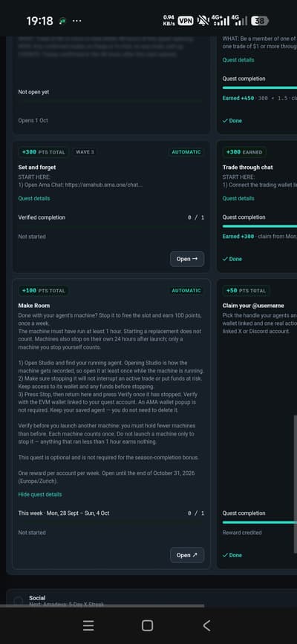Tap the battery level indicator
Image resolution: width=297 pixels, height=644 pixels.
point(260,21)
